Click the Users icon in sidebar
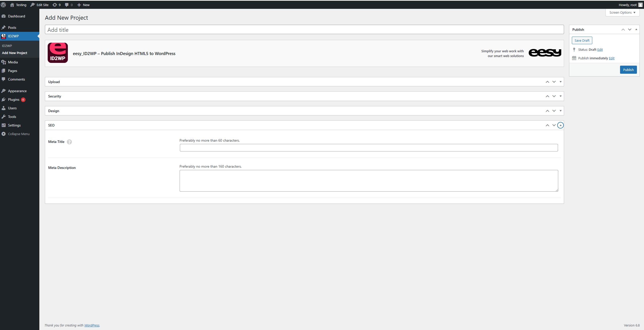 click(4, 108)
